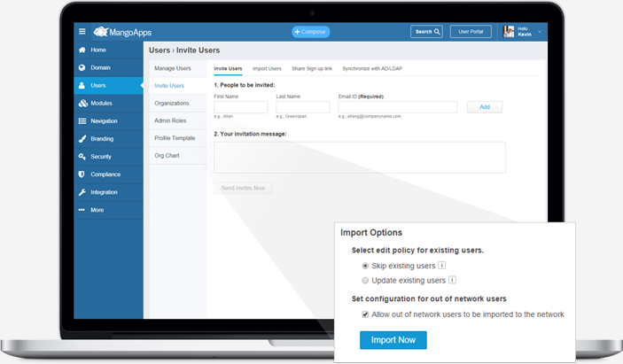Open Navigation in the sidebar
The width and height of the screenshot is (623, 364).
click(108, 121)
